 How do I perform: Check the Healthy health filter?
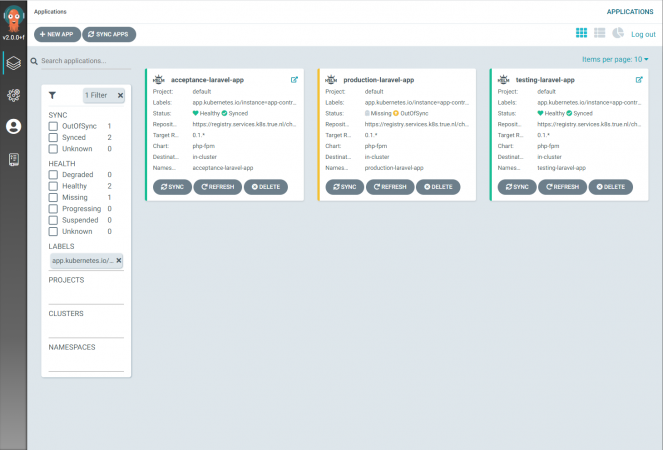(53, 186)
